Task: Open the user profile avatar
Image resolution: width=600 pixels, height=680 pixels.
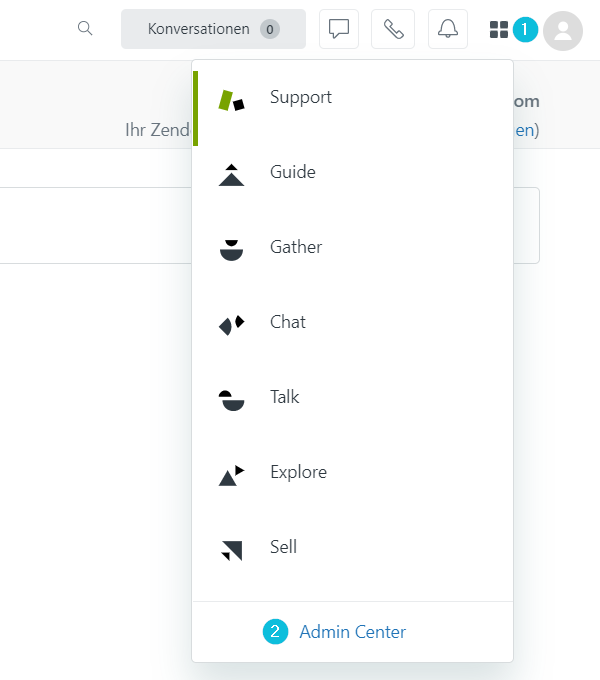Action: (x=563, y=31)
